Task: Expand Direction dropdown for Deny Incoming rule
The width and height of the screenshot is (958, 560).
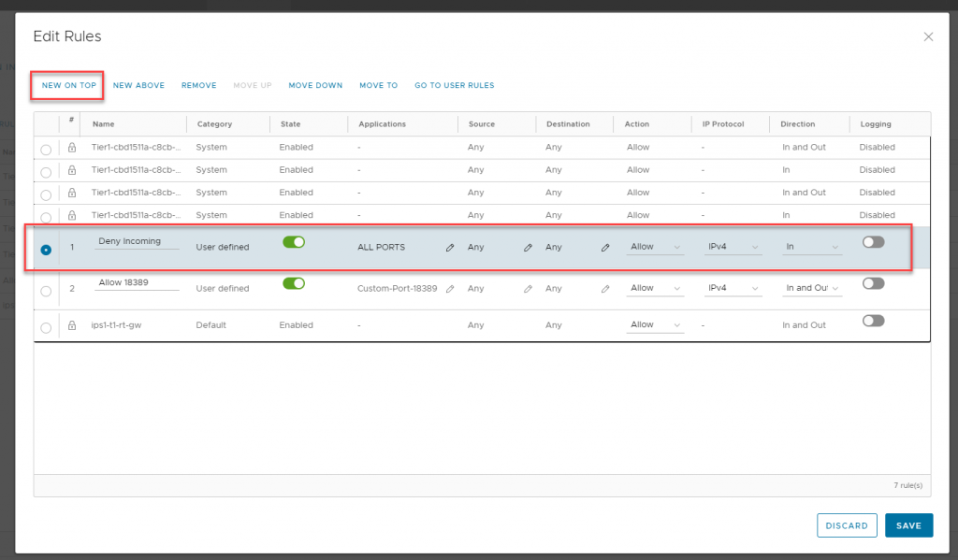Action: click(x=811, y=248)
